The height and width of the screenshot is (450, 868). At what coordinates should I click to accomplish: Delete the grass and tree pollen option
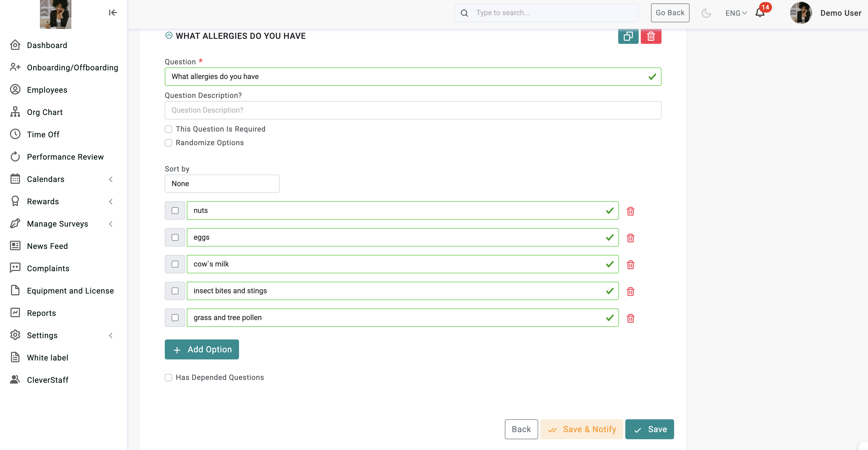pos(630,318)
